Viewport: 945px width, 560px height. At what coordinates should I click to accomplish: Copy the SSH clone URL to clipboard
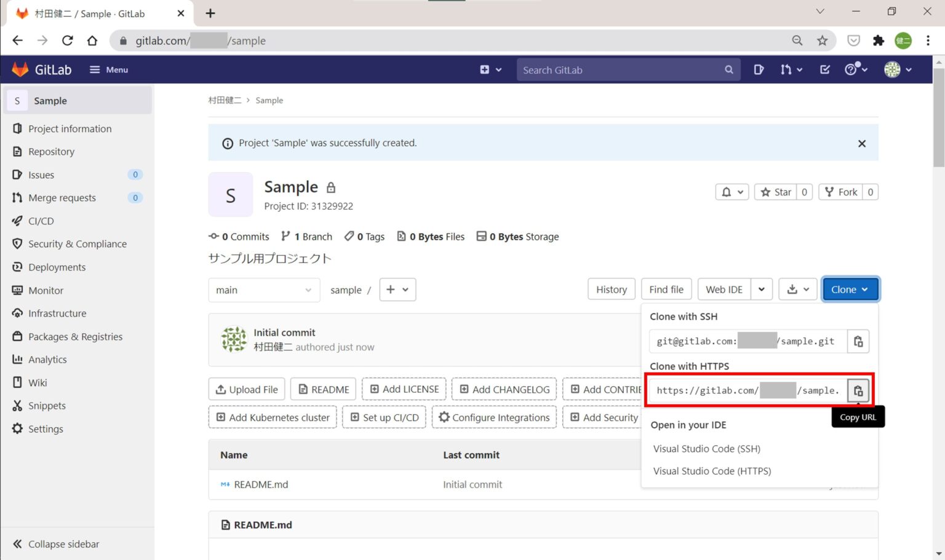[858, 341]
